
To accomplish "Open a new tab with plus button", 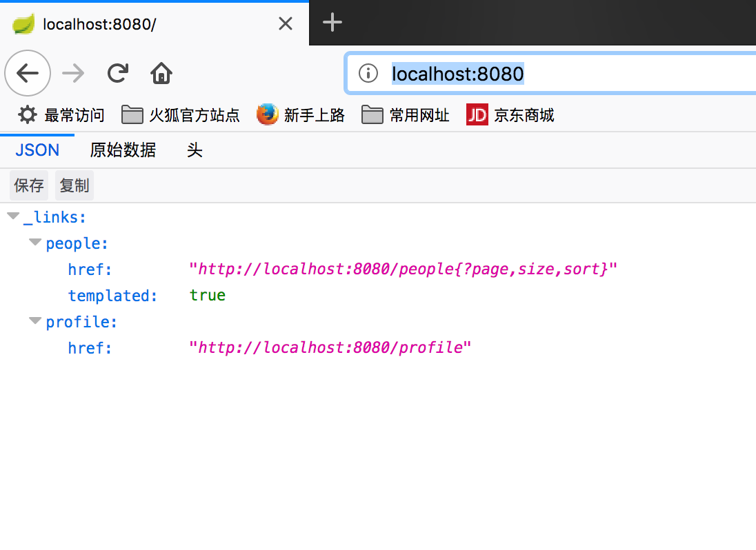I will pyautogui.click(x=332, y=23).
